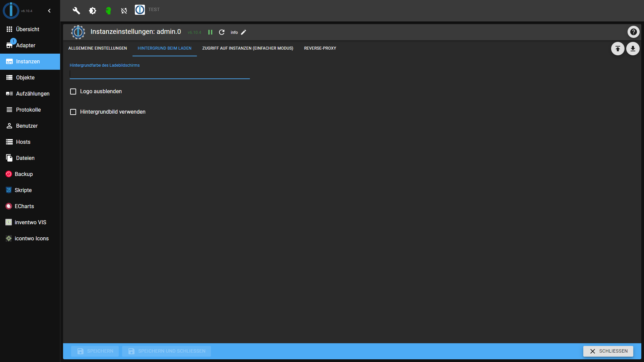644x362 pixels.
Task: Click Speichern und Schliessen button
Action: [166, 351]
